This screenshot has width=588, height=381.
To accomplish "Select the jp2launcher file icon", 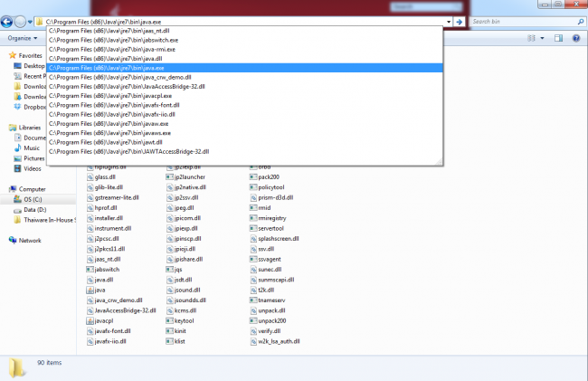I will tap(169, 177).
